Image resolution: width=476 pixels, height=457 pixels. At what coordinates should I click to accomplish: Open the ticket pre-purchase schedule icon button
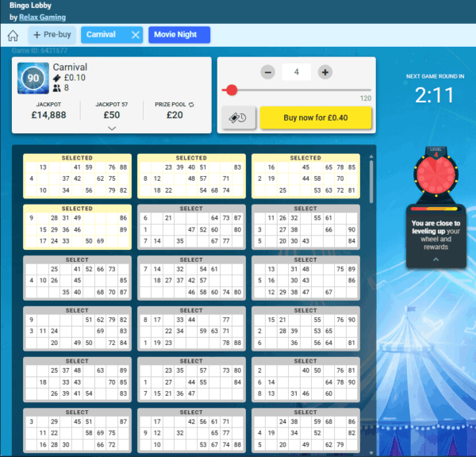(x=239, y=117)
